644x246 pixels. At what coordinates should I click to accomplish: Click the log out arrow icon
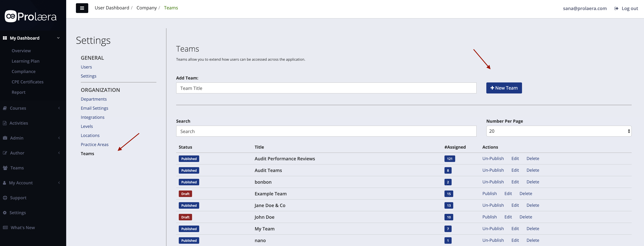point(616,8)
